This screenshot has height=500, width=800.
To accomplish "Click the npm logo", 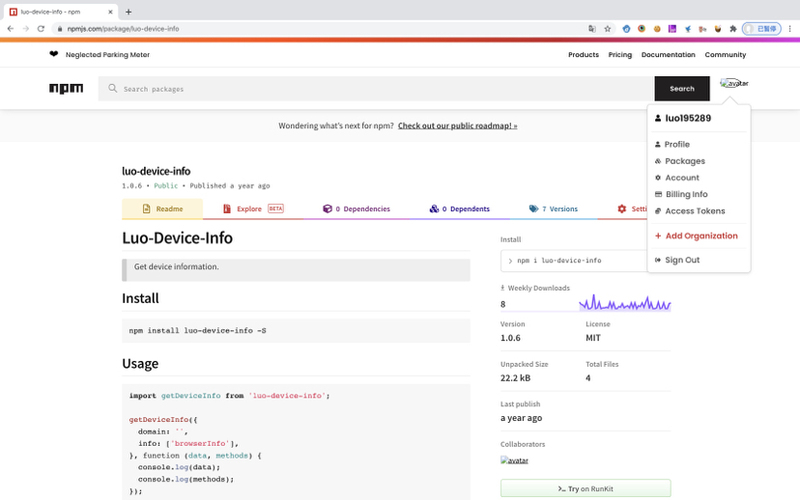I will click(66, 88).
